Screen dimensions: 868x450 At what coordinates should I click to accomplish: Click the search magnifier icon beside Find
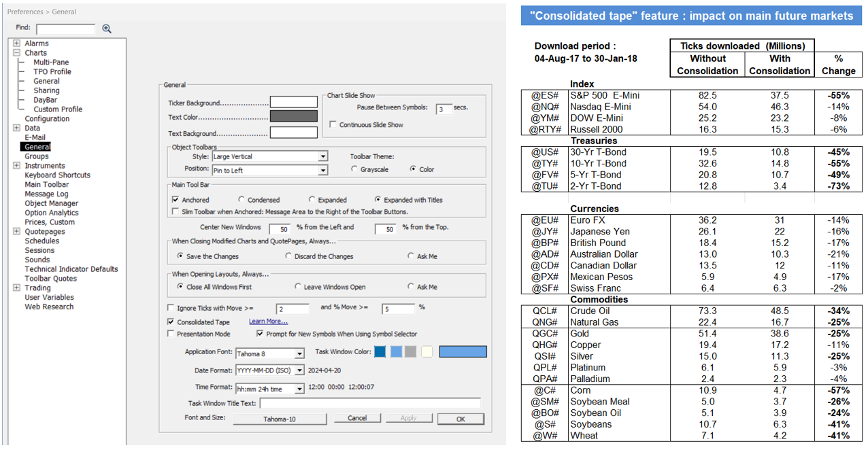(x=106, y=29)
